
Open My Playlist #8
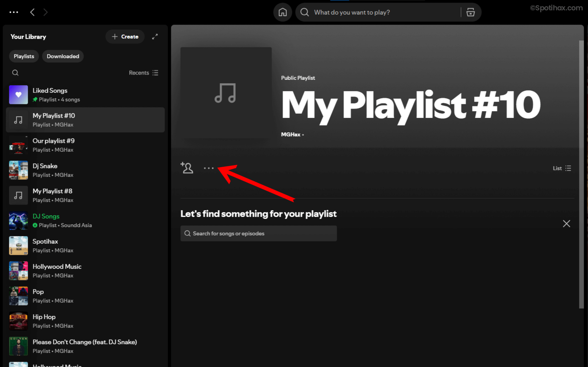pos(85,195)
